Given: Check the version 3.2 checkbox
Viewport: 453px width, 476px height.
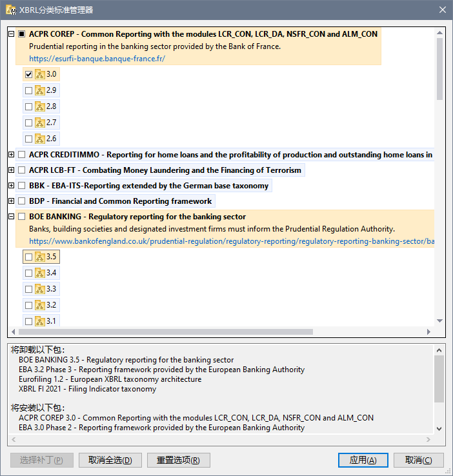Looking at the screenshot, I should tap(28, 305).
